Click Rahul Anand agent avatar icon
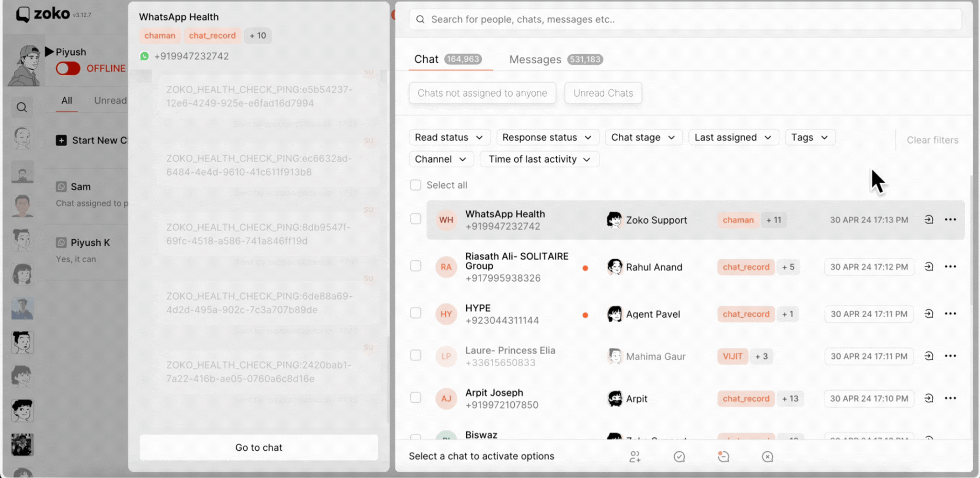Viewport: 980px width, 478px height. tap(614, 267)
